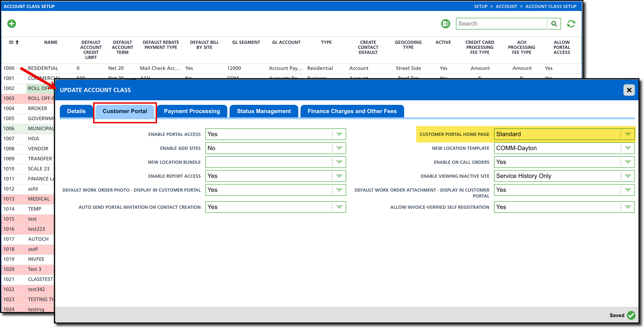The height and width of the screenshot is (328, 644).
Task: Export the list with the Excel icon
Action: click(445, 24)
